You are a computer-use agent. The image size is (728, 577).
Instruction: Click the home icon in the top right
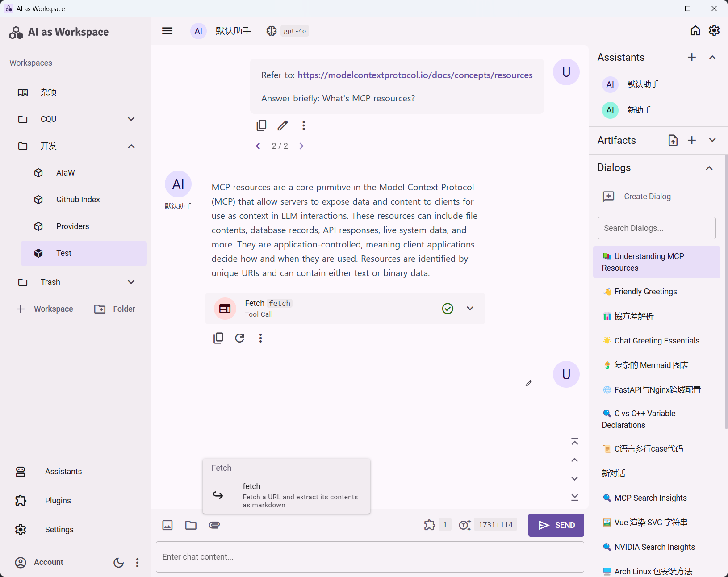coord(695,30)
